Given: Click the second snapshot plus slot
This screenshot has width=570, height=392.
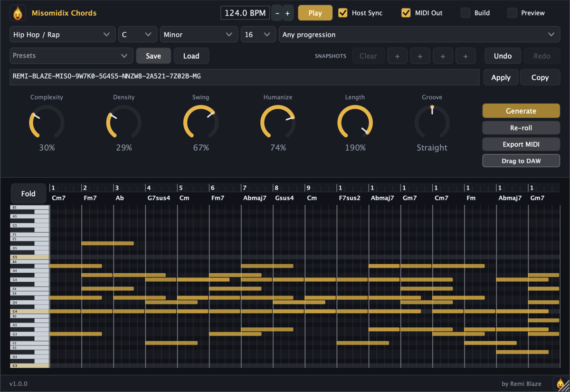Looking at the screenshot, I should tap(420, 56).
